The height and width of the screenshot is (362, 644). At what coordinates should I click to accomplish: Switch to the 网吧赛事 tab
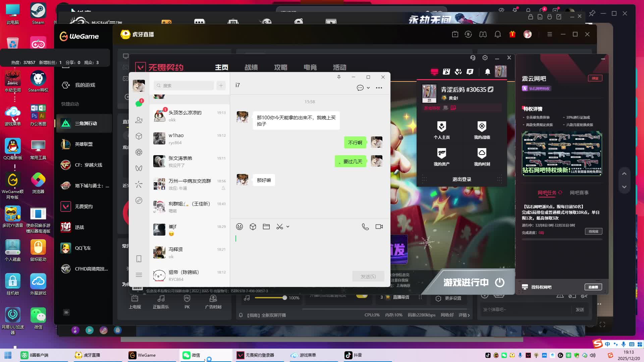pos(579,193)
